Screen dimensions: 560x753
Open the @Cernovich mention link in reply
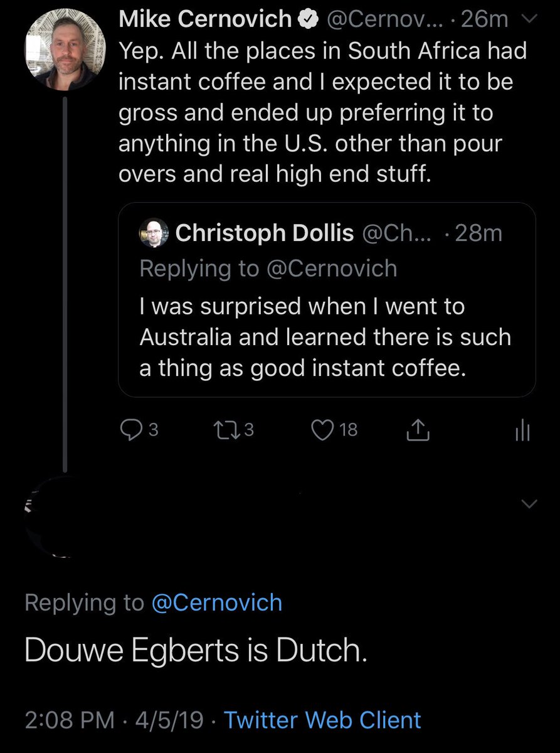(217, 602)
